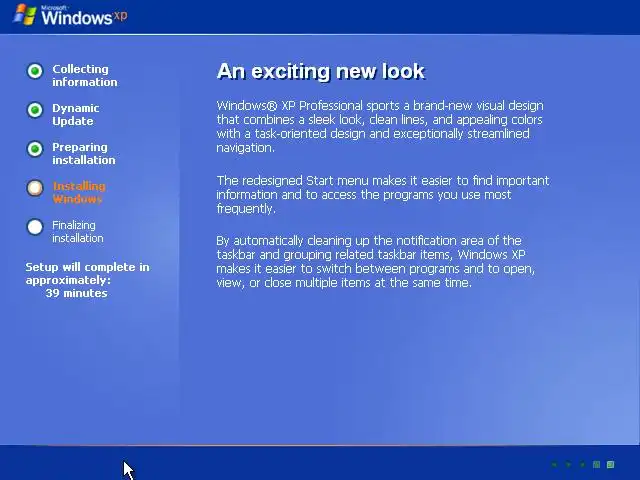This screenshot has height=480, width=640.
Task: Click the brightest green progress square
Action: coord(610,464)
